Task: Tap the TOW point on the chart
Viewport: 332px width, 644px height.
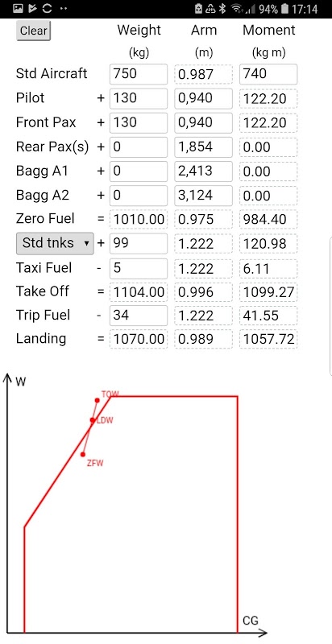Action: pos(97,400)
